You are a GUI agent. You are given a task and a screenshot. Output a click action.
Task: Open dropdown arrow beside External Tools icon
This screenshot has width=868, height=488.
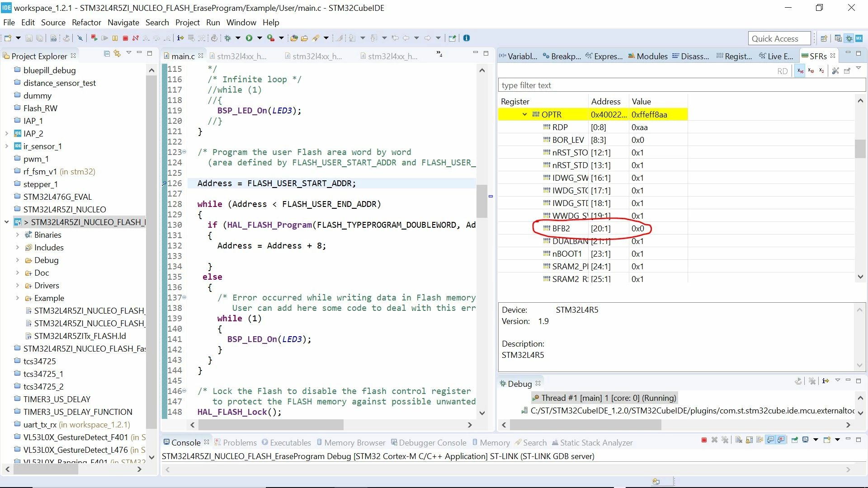coord(281,38)
